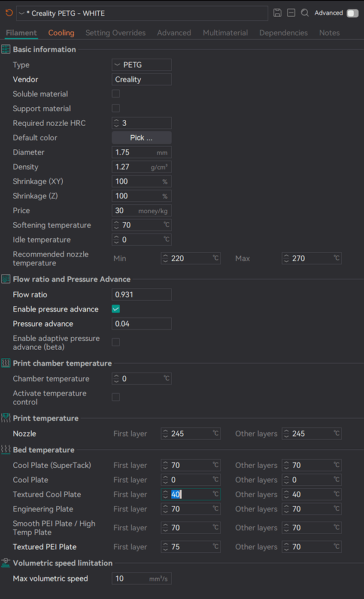Click Smooth PEI Plate other layers field
The height and width of the screenshot is (599, 364).
pyautogui.click(x=312, y=528)
